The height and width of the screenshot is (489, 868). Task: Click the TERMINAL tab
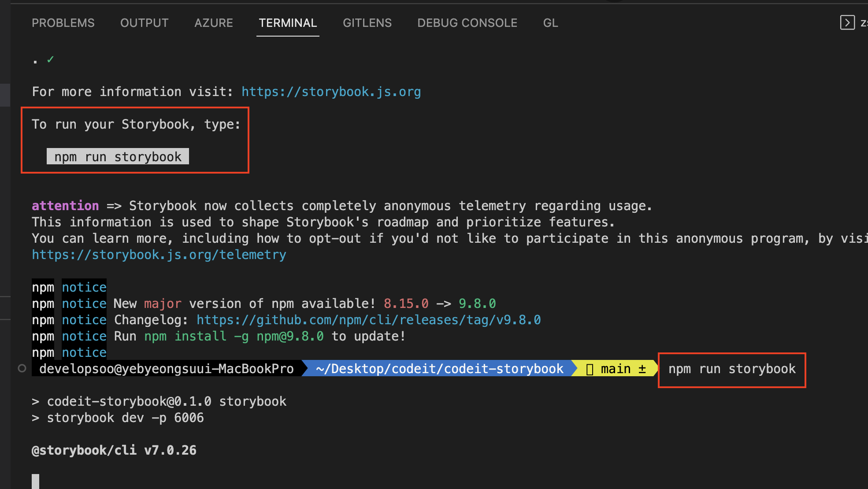pyautogui.click(x=288, y=23)
